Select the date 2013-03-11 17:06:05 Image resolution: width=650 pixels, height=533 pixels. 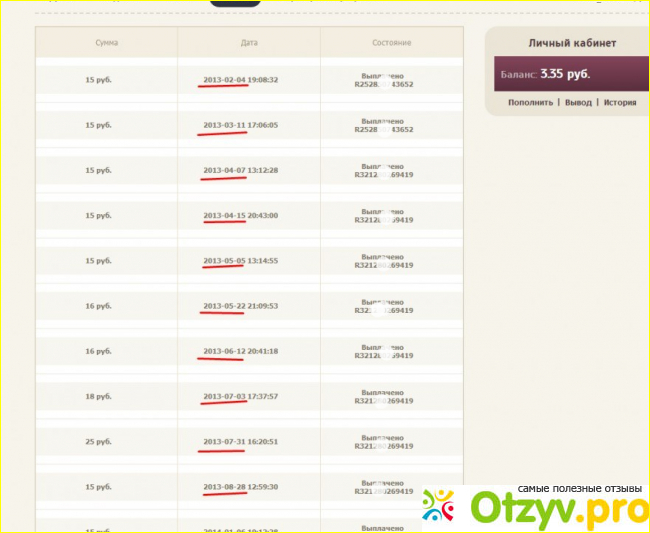pyautogui.click(x=240, y=125)
